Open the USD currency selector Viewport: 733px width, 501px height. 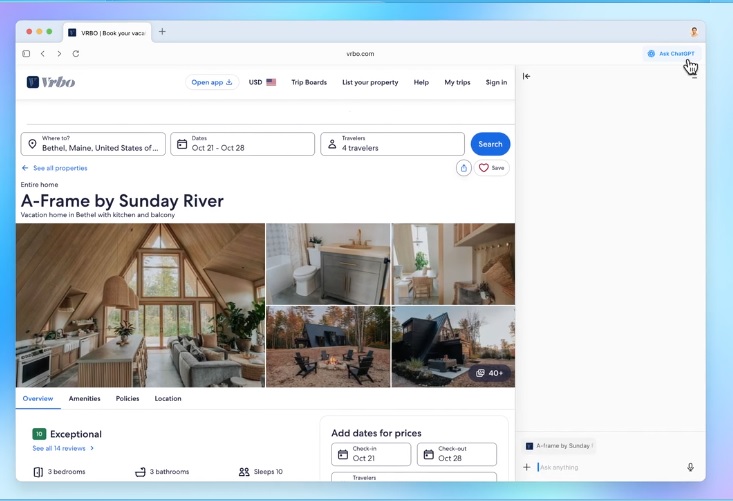262,82
